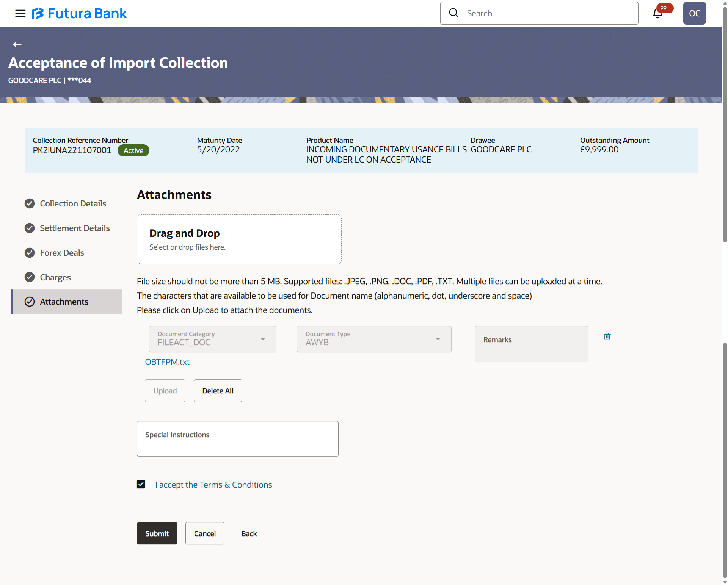
Task: Click the Charges step checkmark icon
Action: pos(30,277)
